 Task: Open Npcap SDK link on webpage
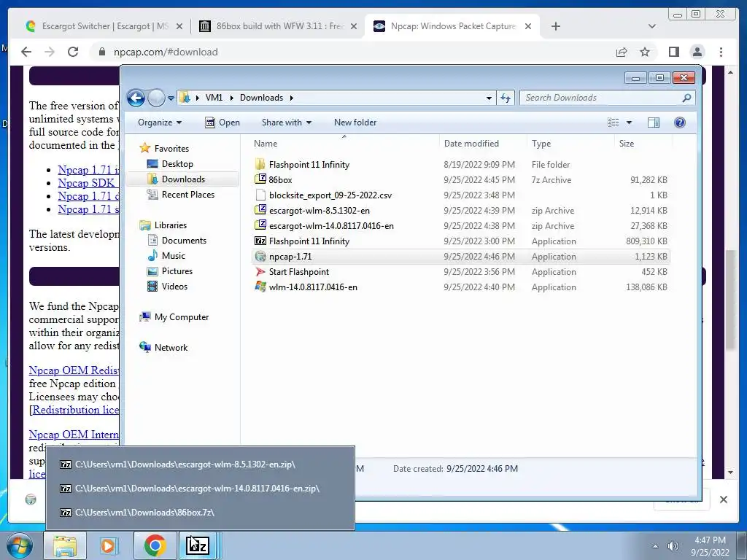pyautogui.click(x=86, y=183)
